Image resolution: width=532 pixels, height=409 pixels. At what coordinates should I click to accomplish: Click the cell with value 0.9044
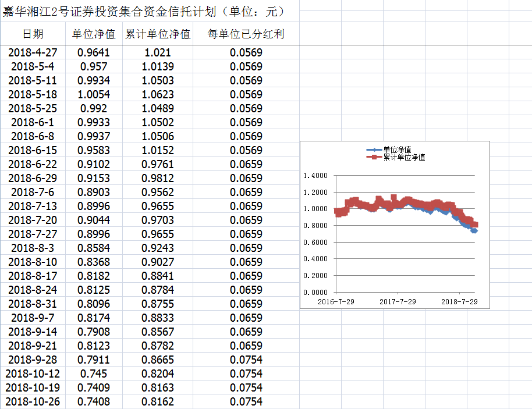point(94,219)
